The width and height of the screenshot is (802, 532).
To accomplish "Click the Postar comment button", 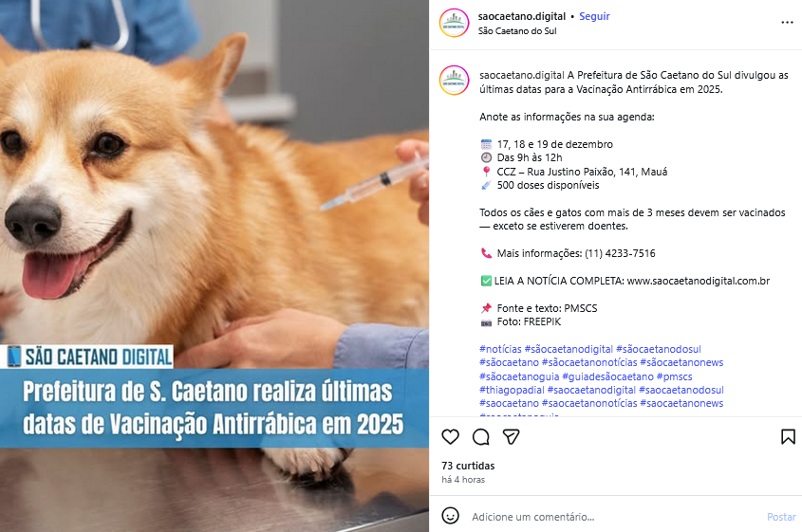I will [x=781, y=517].
